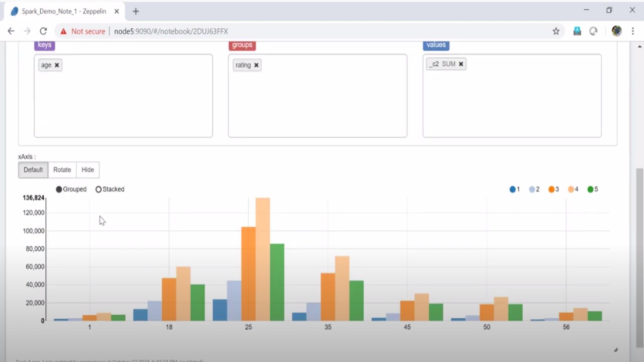Go back in the browser
Image resolution: width=644 pixels, height=362 pixels.
(11, 31)
